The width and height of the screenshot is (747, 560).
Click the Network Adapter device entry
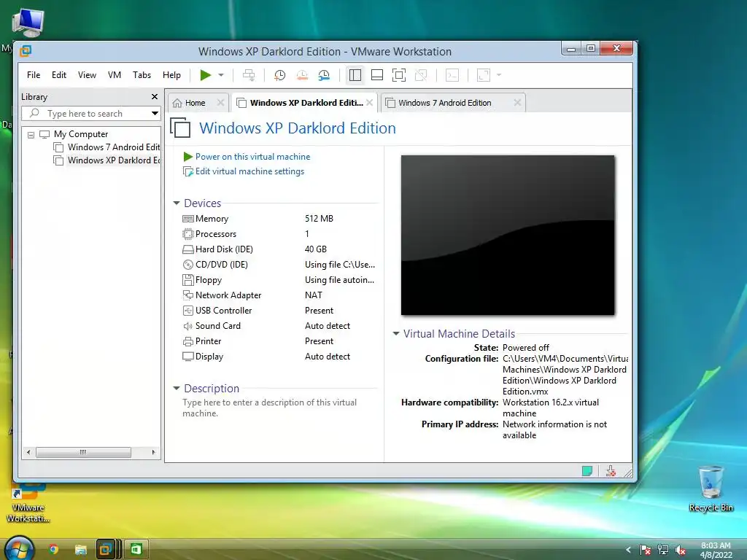pyautogui.click(x=228, y=295)
